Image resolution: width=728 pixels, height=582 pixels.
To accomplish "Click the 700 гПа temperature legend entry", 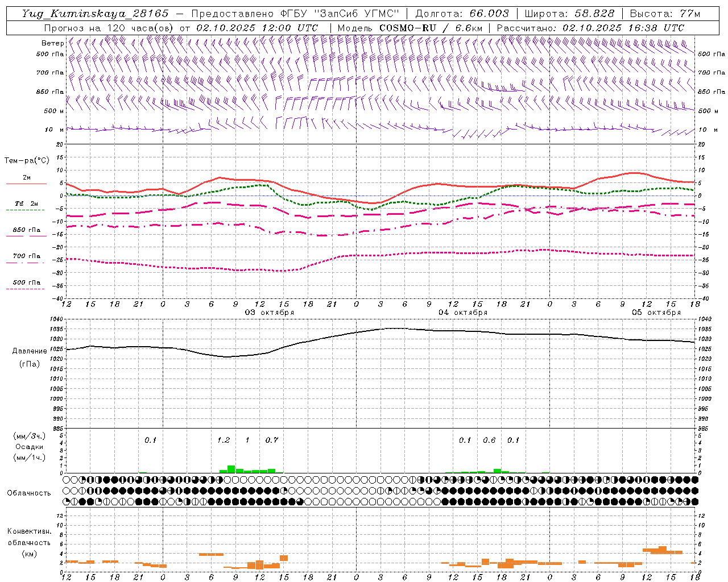I will click(26, 256).
